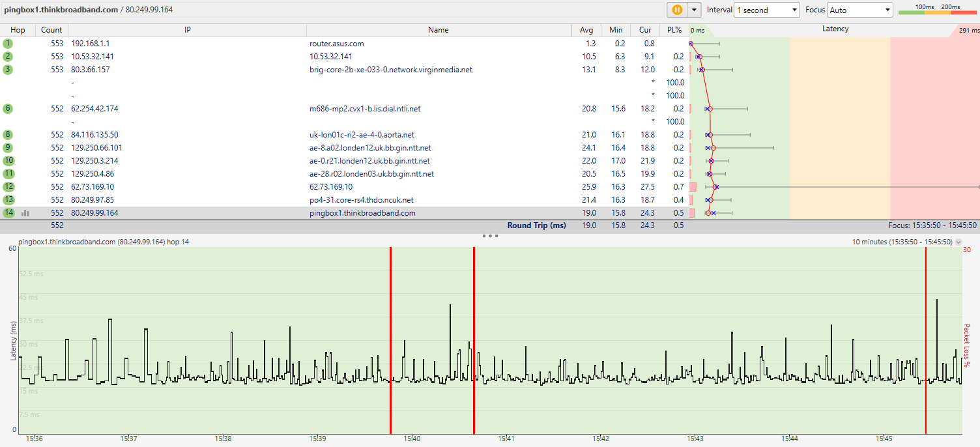Click IP address 129.250.4.86

pyautogui.click(x=93, y=174)
